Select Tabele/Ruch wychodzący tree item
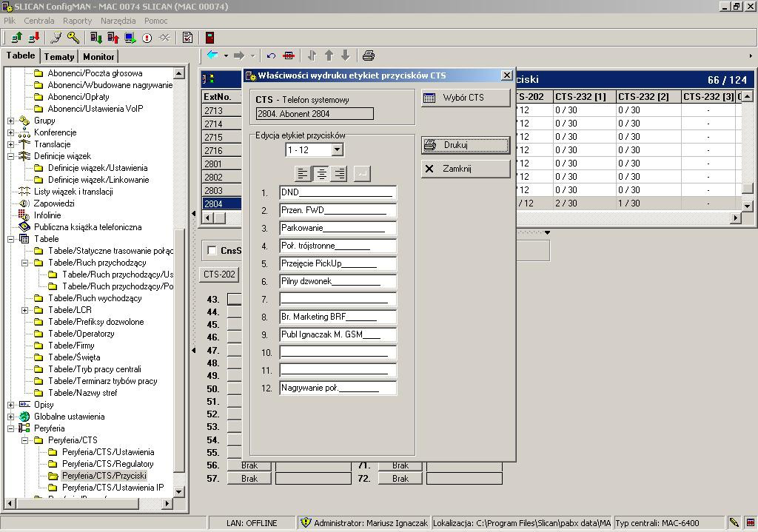 pyautogui.click(x=95, y=298)
